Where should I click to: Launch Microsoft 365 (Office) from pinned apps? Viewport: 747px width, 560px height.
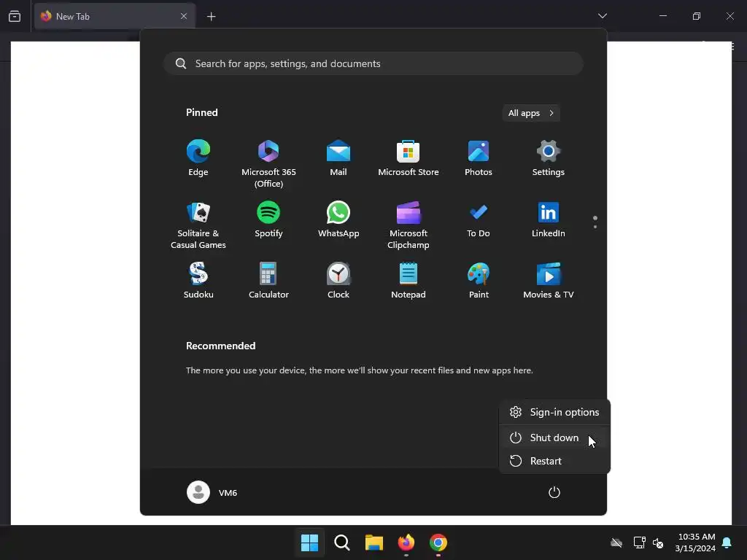pyautogui.click(x=268, y=163)
